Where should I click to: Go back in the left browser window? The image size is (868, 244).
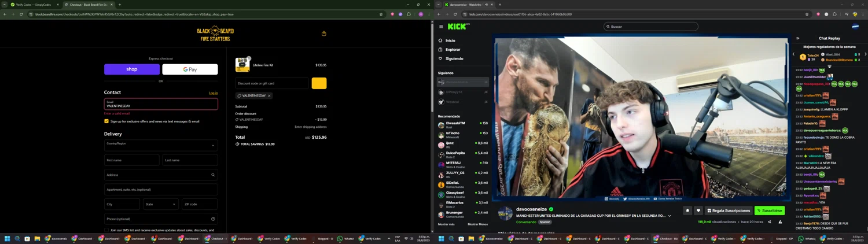[5, 14]
